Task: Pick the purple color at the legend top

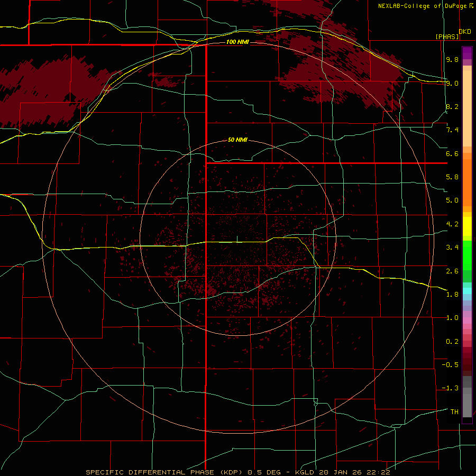Action: pyautogui.click(x=467, y=53)
